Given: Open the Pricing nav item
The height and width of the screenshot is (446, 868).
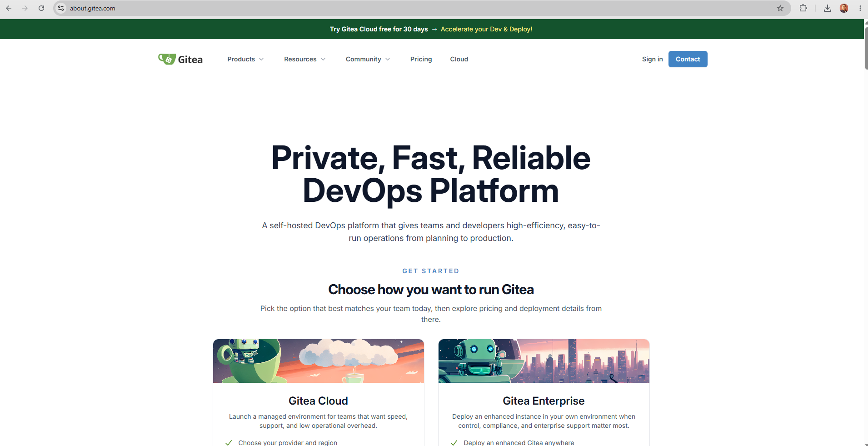Looking at the screenshot, I should click(x=421, y=59).
